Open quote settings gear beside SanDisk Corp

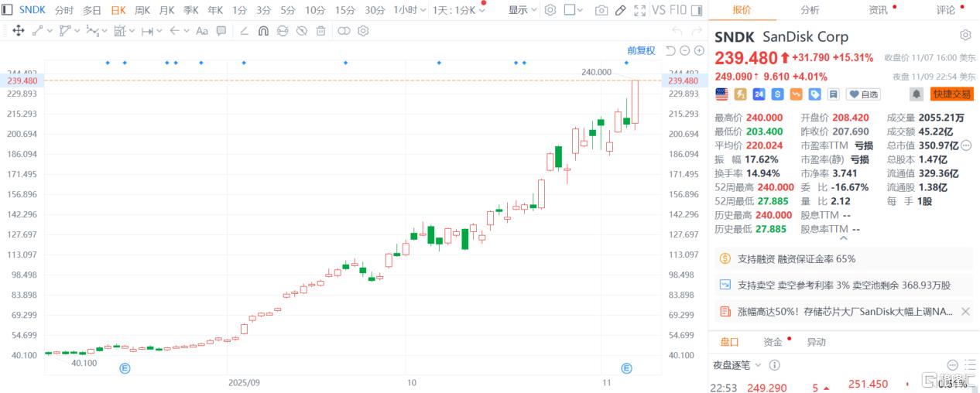click(x=965, y=36)
